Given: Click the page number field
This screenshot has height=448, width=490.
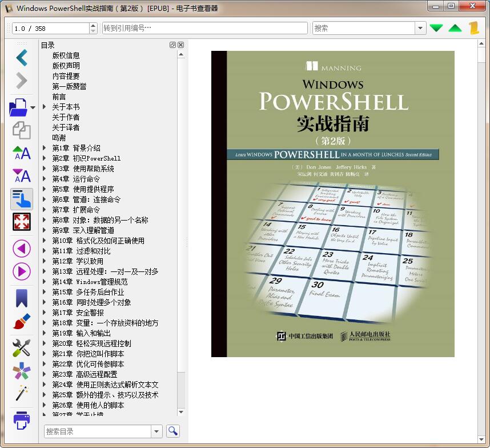Looking at the screenshot, I should click(51, 29).
